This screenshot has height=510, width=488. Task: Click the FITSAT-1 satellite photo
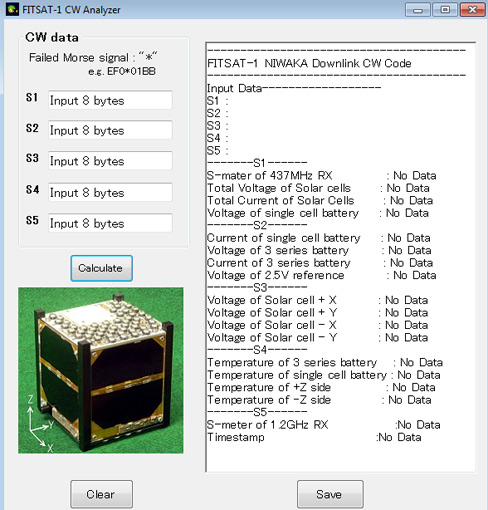coord(101,370)
